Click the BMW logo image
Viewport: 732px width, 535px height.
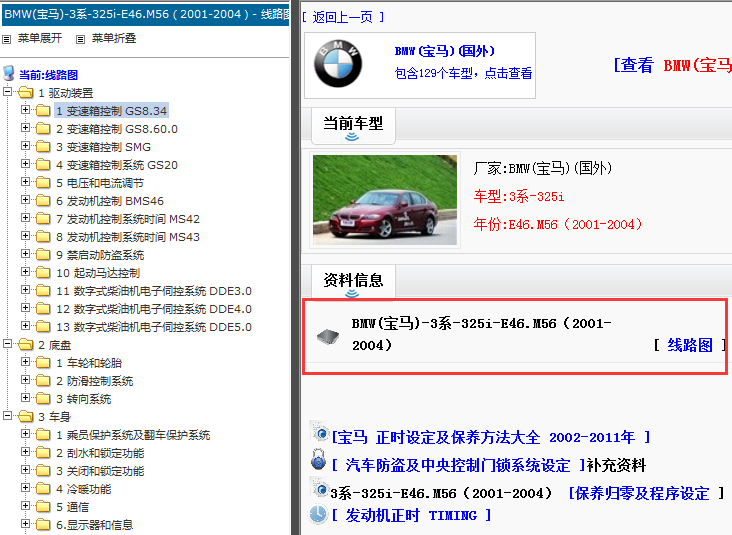click(336, 65)
